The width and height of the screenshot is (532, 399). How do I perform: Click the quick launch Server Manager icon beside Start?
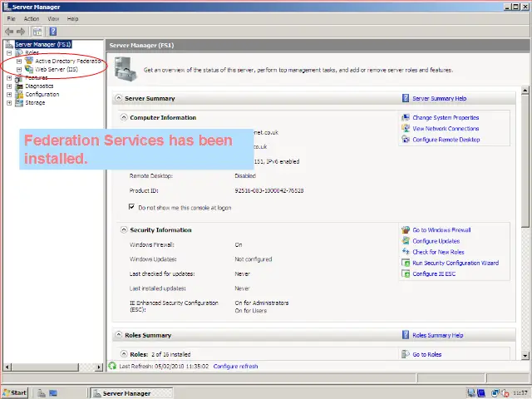pos(42,393)
